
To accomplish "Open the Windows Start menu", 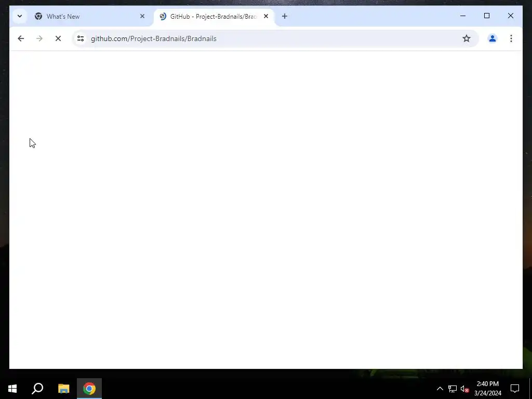I will 12,389.
